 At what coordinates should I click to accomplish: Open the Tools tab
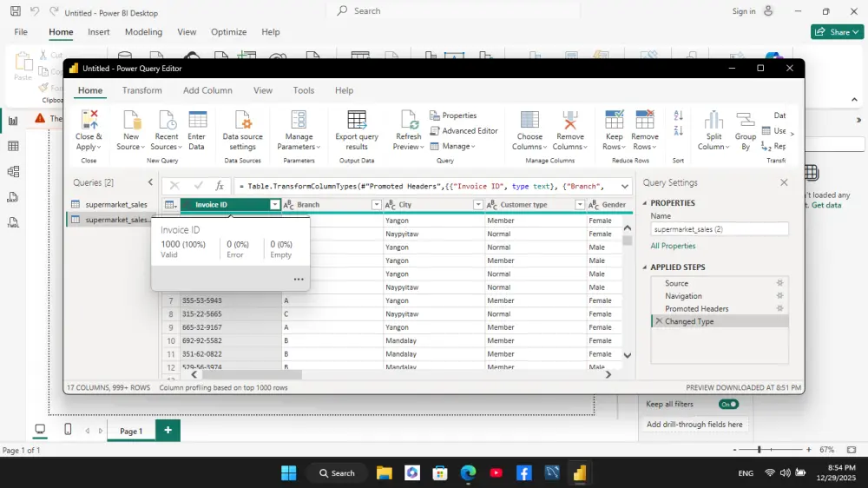(303, 90)
